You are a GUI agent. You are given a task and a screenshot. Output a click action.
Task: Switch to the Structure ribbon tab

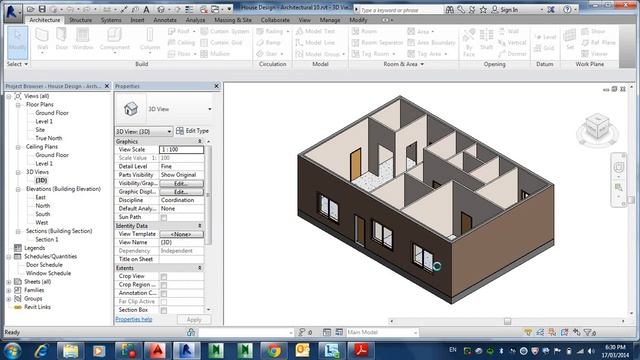[80, 20]
